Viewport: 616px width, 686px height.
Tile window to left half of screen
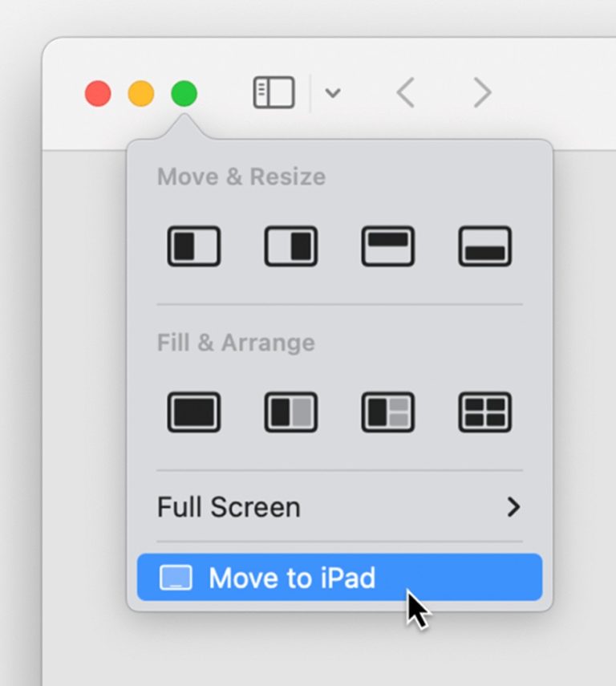192,246
